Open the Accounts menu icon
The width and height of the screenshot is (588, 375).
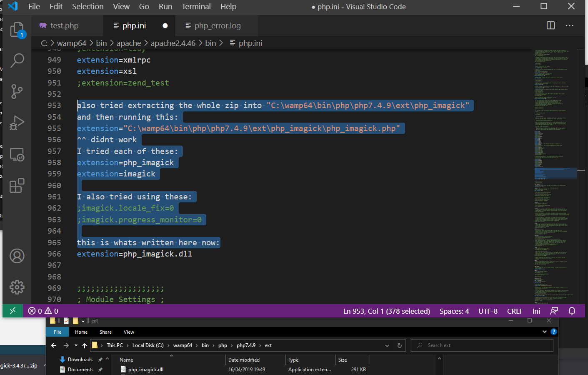pos(17,256)
